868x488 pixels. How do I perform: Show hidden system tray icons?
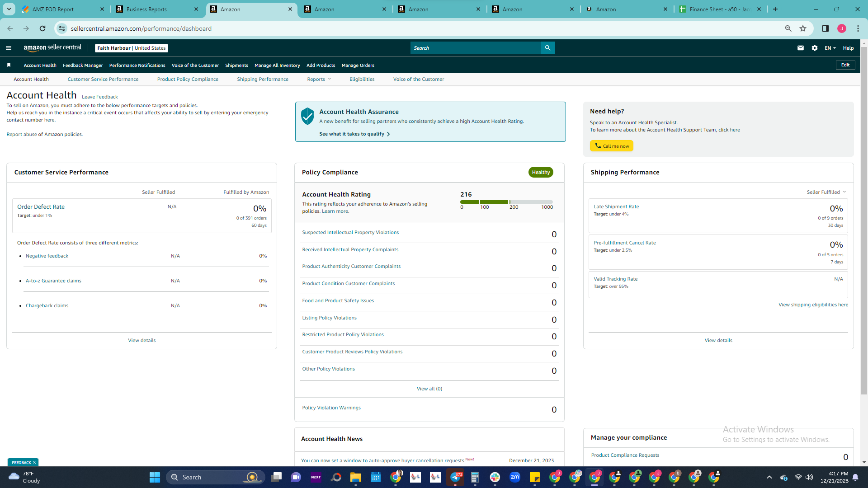(x=769, y=477)
